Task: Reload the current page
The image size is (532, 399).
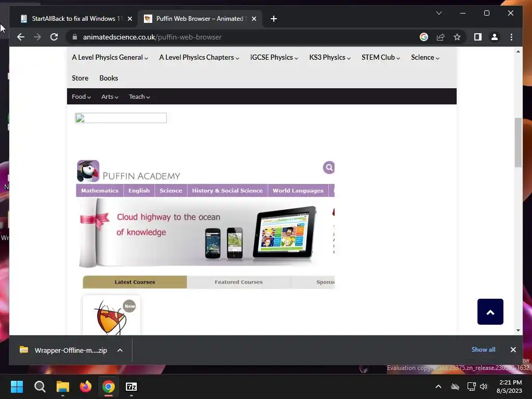Action: [x=54, y=37]
